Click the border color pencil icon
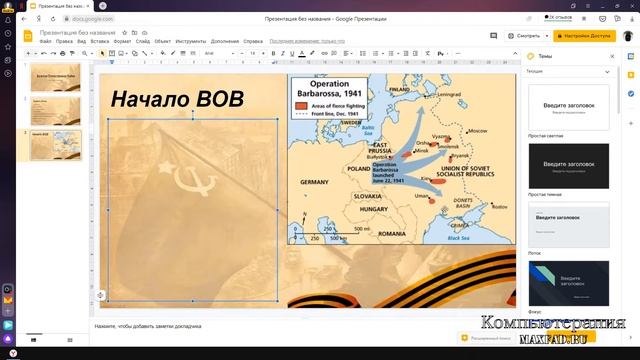This screenshot has width=640, height=360. tap(173, 53)
